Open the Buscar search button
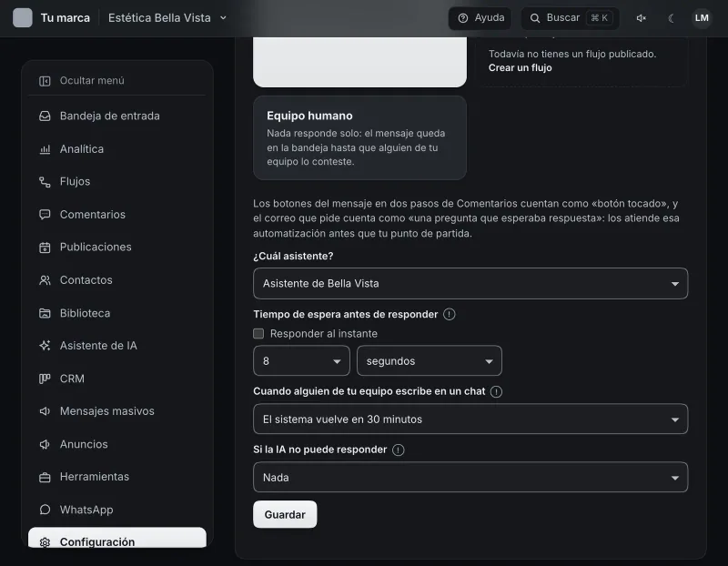 click(571, 18)
